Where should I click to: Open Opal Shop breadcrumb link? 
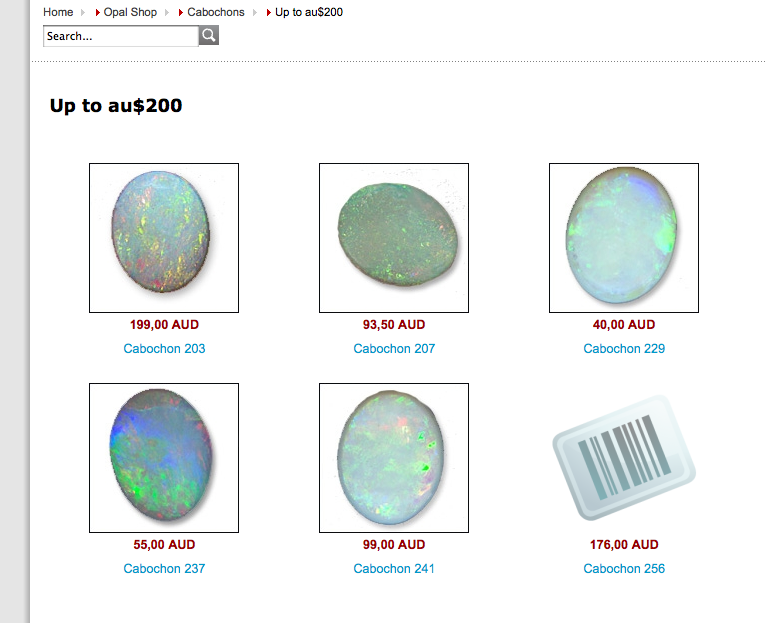130,12
